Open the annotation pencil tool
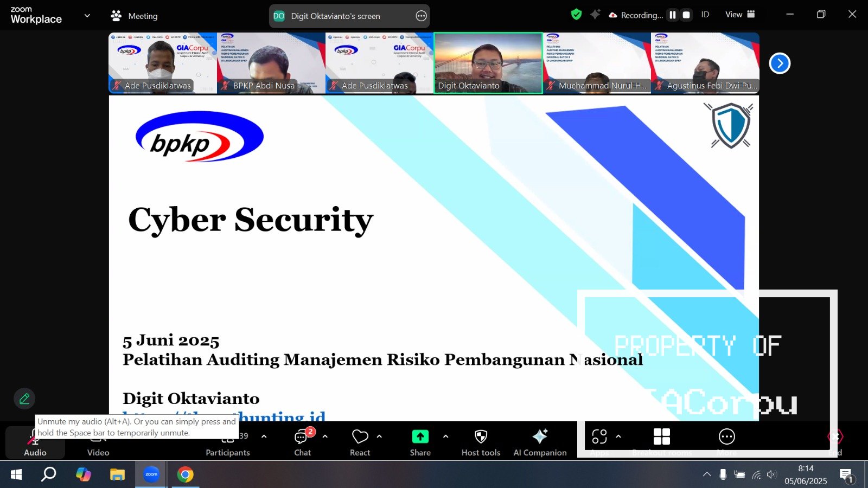 (x=24, y=399)
